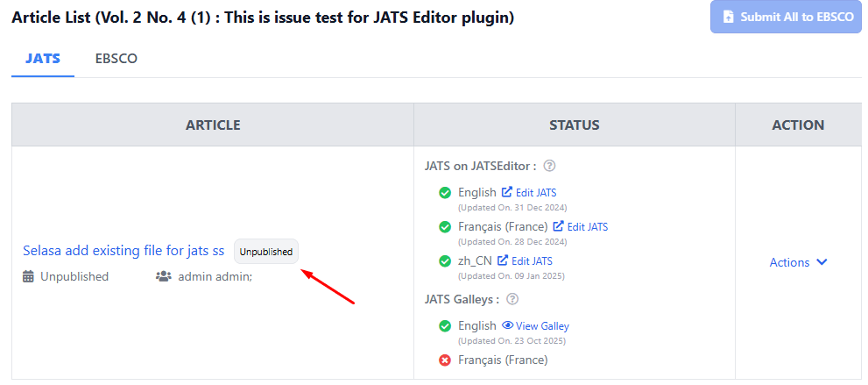Click the JATS on JATSEditor help icon
The width and height of the screenshot is (868, 385).
[x=550, y=166]
